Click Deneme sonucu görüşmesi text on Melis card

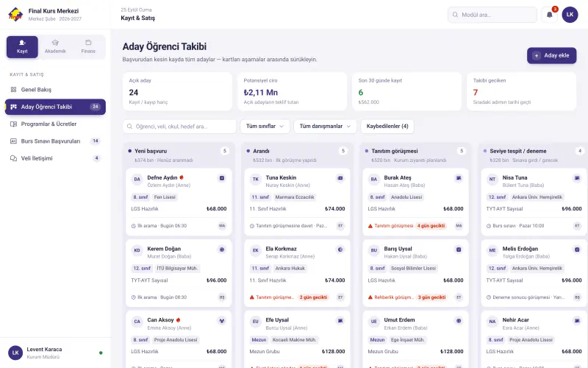pos(528,297)
